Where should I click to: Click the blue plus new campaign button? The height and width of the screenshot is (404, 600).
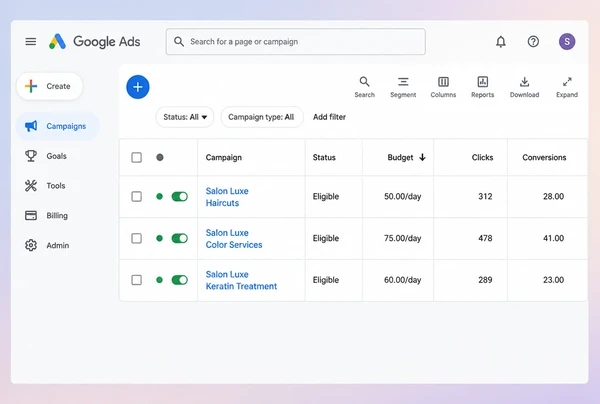(138, 87)
